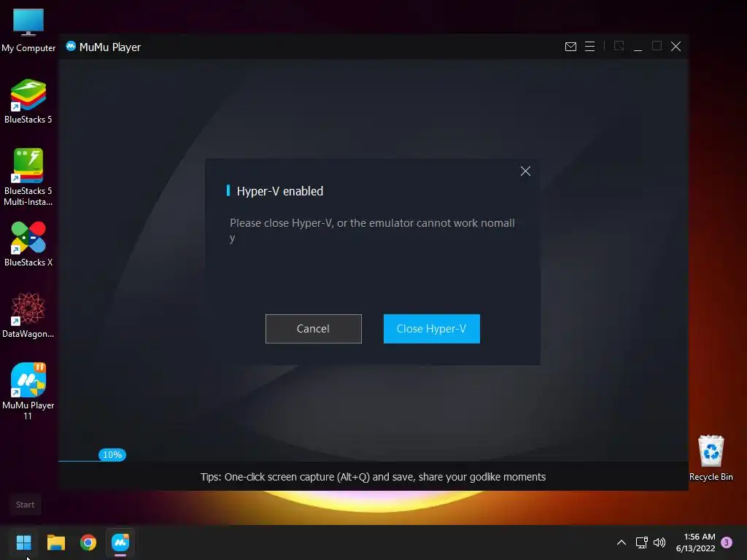Click the MuMu Player logo in title bar

coord(71,46)
